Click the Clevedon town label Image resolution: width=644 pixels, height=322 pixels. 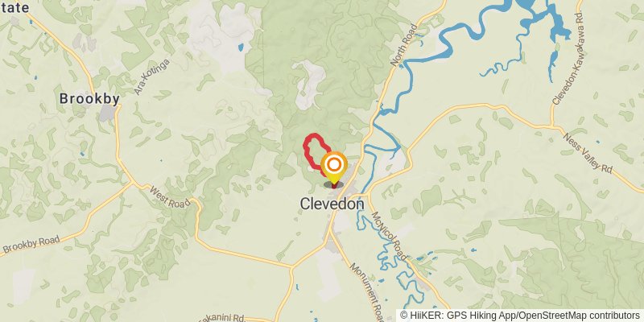[x=332, y=204]
